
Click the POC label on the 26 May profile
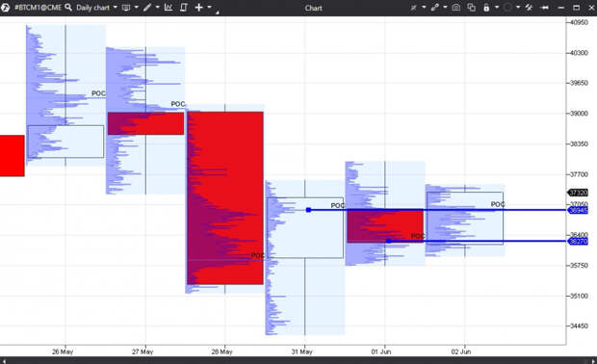(x=98, y=93)
